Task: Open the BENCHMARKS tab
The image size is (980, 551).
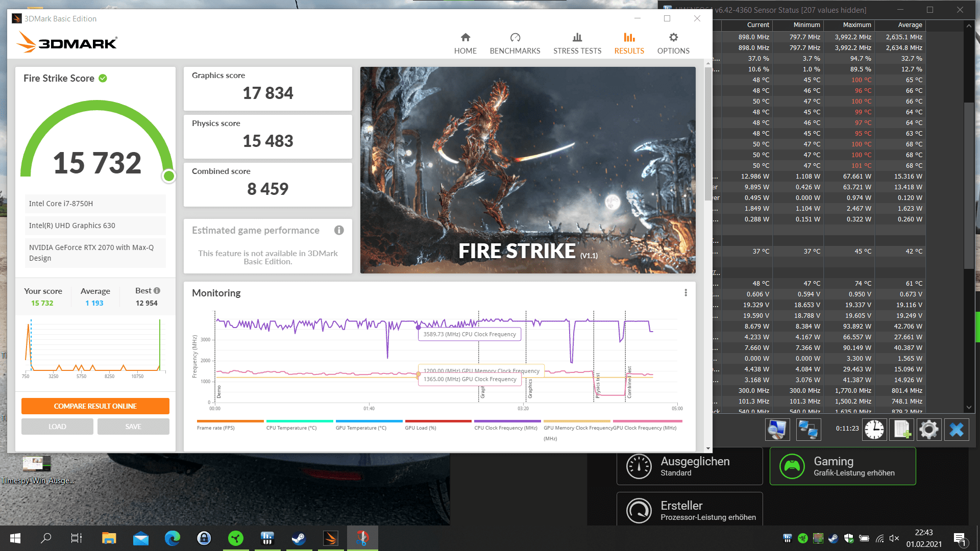Action: pyautogui.click(x=515, y=44)
